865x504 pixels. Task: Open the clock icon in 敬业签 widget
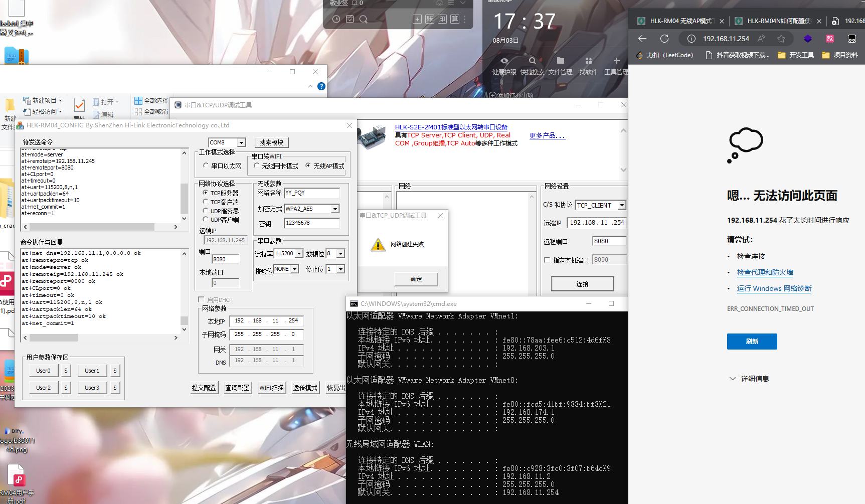[x=336, y=19]
